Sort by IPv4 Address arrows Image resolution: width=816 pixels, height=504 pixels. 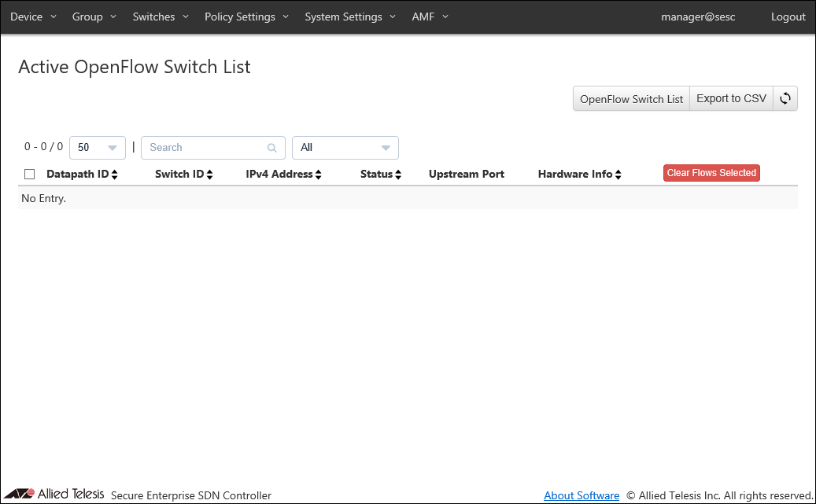318,175
